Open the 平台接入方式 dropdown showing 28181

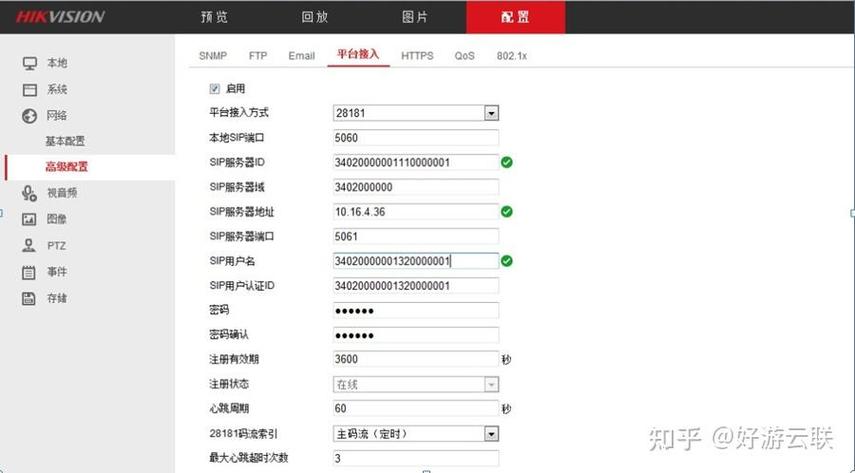pyautogui.click(x=416, y=113)
